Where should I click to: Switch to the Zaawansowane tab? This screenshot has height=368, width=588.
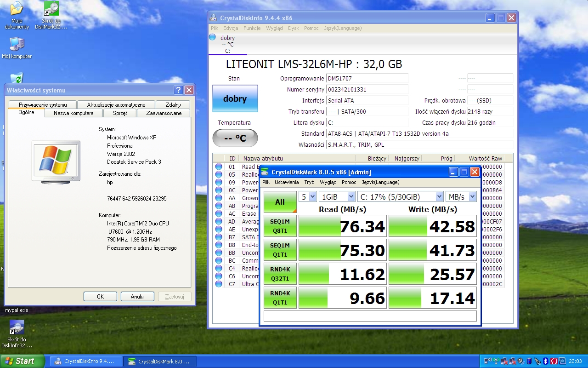point(164,113)
